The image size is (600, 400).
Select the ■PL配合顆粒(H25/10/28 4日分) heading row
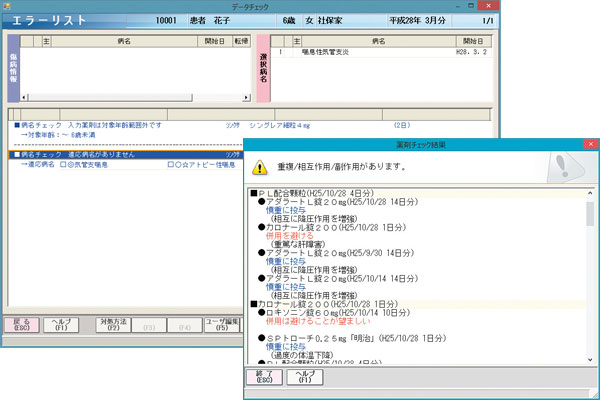click(x=417, y=193)
